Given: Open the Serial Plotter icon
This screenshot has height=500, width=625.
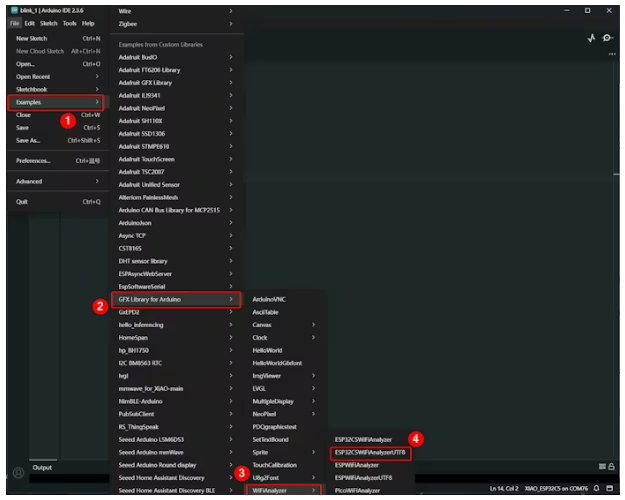Looking at the screenshot, I should coord(590,38).
